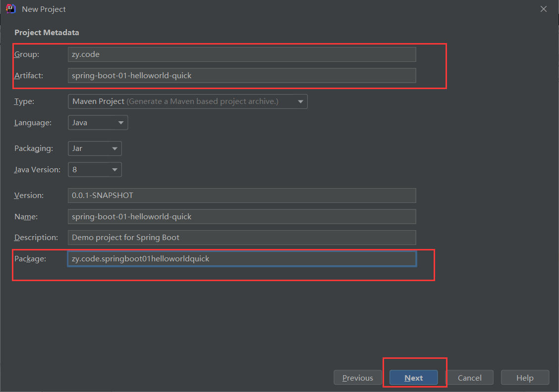
Task: Focus the Artifact text field
Action: click(x=242, y=76)
